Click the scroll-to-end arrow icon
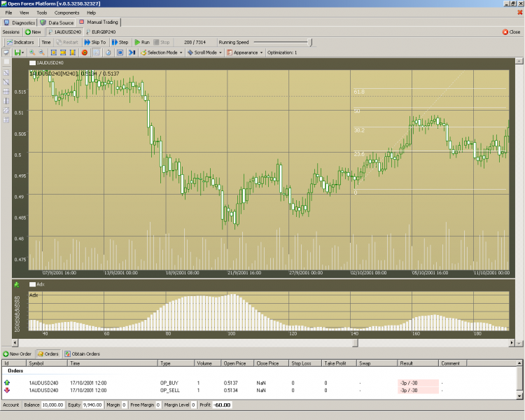This screenshot has height=420, width=525. pyautogui.click(x=132, y=52)
